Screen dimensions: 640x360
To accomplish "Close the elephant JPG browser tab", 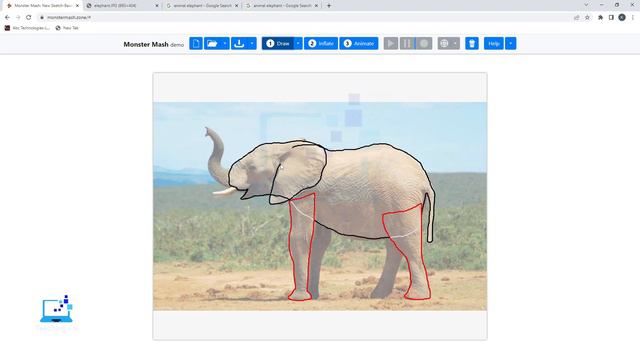I will coord(157,6).
